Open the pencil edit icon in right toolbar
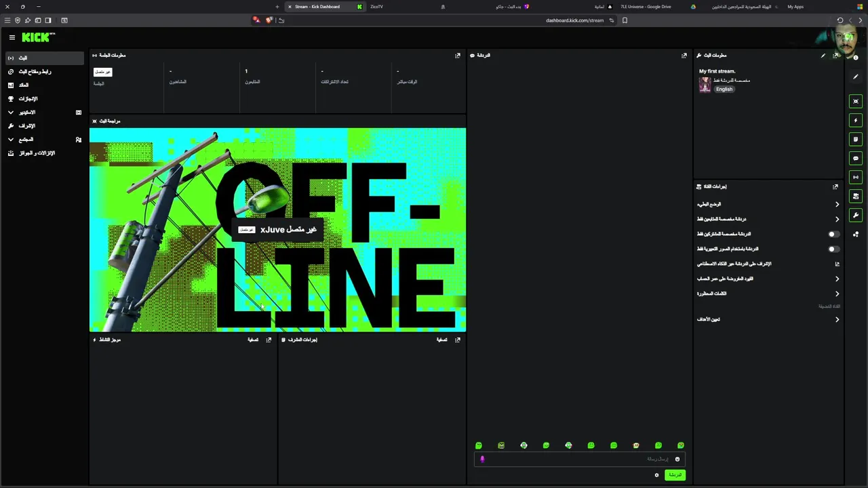 point(856,77)
